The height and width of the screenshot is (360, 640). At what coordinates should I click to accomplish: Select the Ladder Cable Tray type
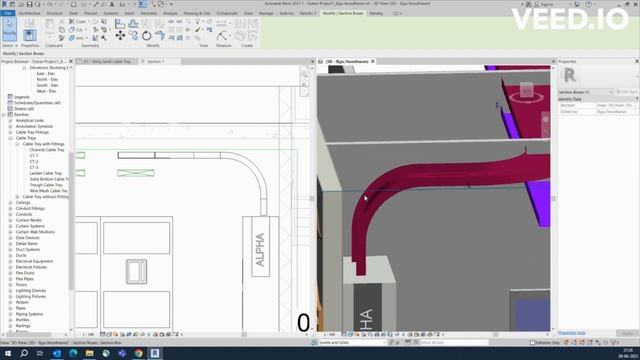(46, 173)
